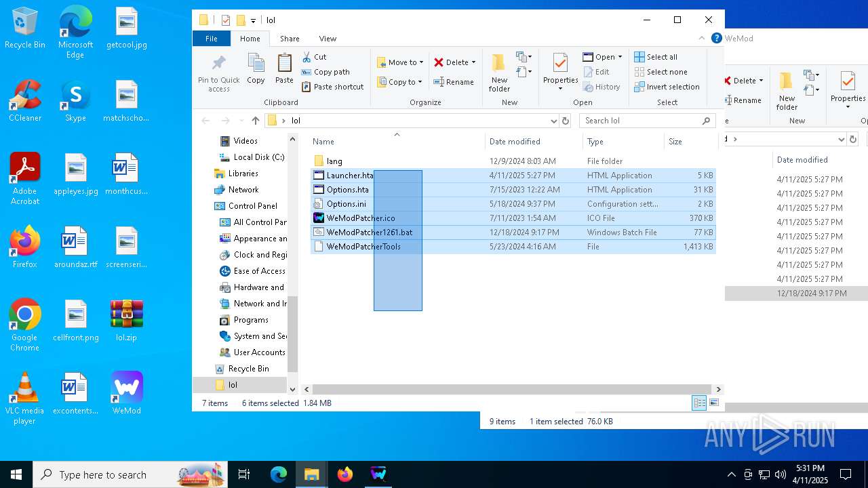Switch to Large icons view in status bar
This screenshot has height=488, width=868.
coord(713,403)
